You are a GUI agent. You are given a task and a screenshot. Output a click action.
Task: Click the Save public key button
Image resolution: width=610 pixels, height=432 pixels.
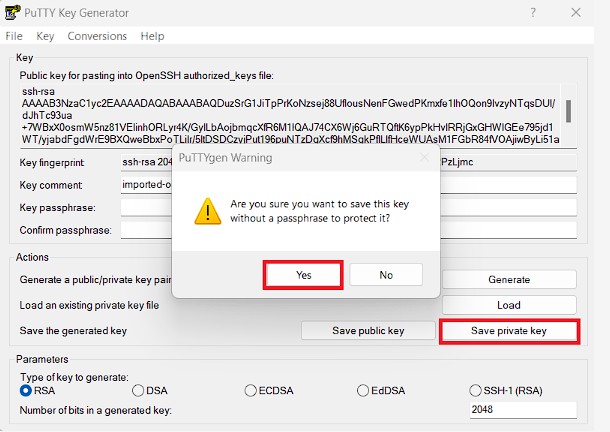[x=368, y=331]
